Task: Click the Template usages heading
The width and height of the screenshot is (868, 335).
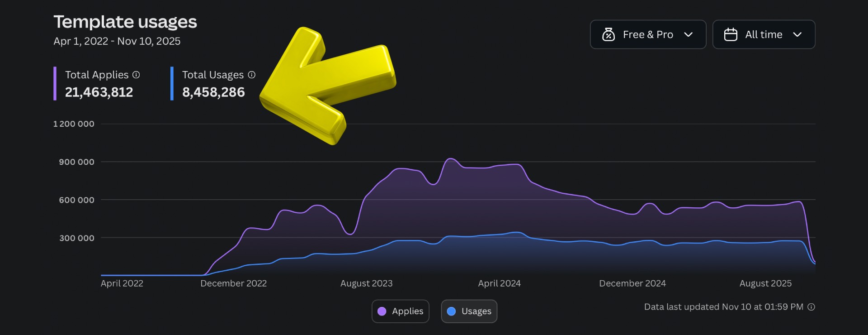Action: coord(125,22)
